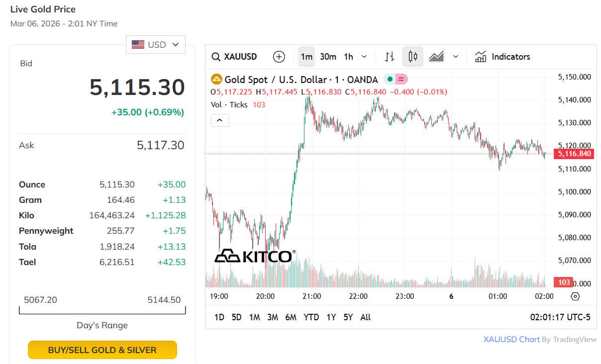Click the gold symbol logo in legend

(x=216, y=80)
